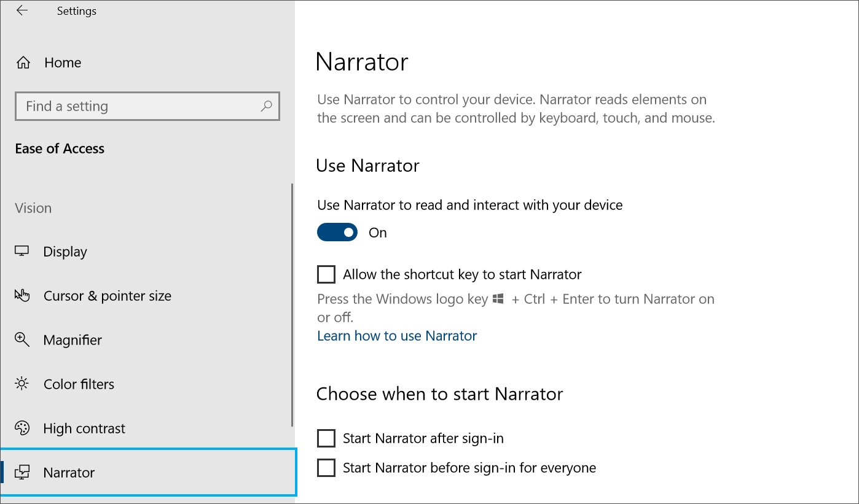Click the Windows logo key symbol in hint
Image resolution: width=859 pixels, height=504 pixels.
click(x=498, y=299)
